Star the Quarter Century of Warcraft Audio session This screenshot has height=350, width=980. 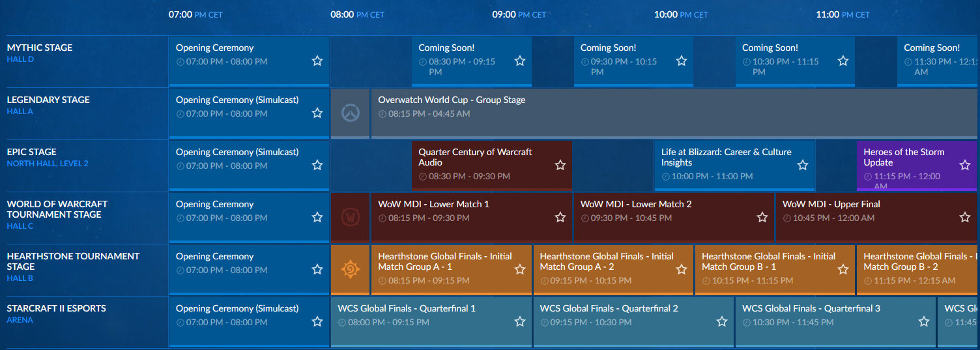coord(560,166)
